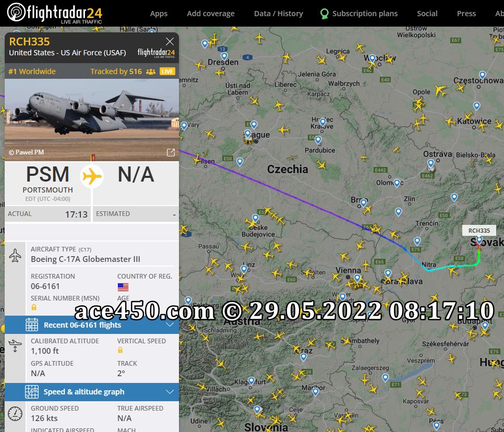Select the airport pin near Prague

(x=247, y=133)
